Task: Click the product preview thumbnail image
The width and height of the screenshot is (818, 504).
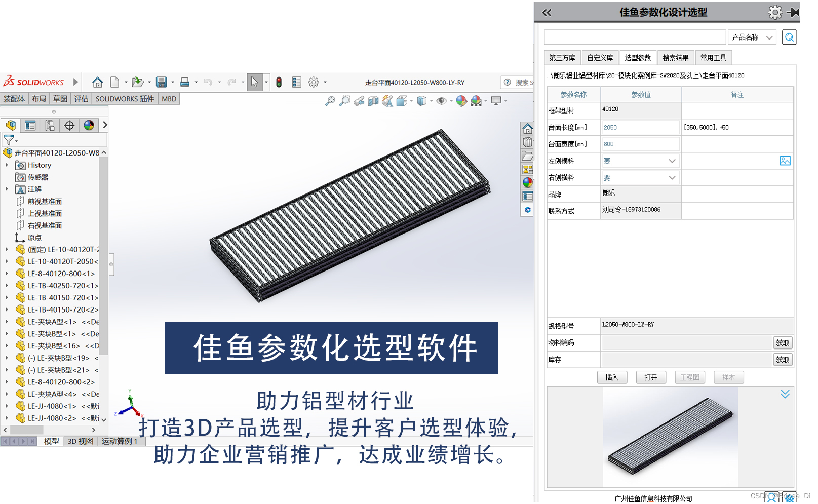Action: [x=670, y=437]
